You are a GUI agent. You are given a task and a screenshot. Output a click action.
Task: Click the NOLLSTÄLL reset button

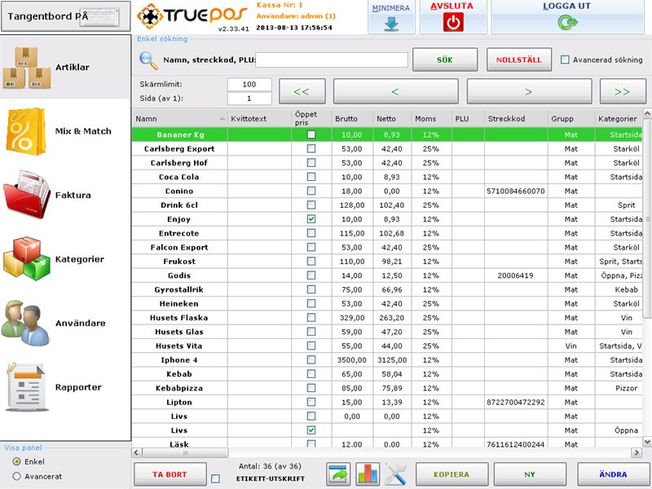click(x=519, y=60)
